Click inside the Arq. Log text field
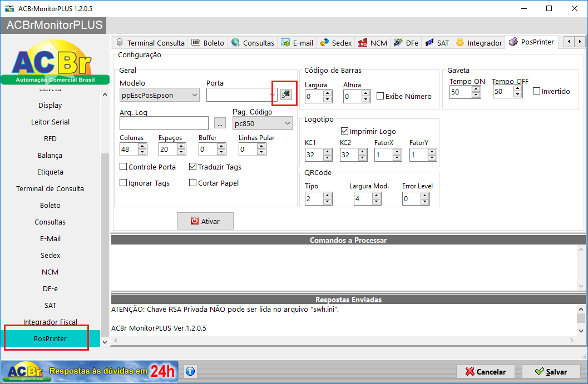The image size is (588, 384). [164, 123]
